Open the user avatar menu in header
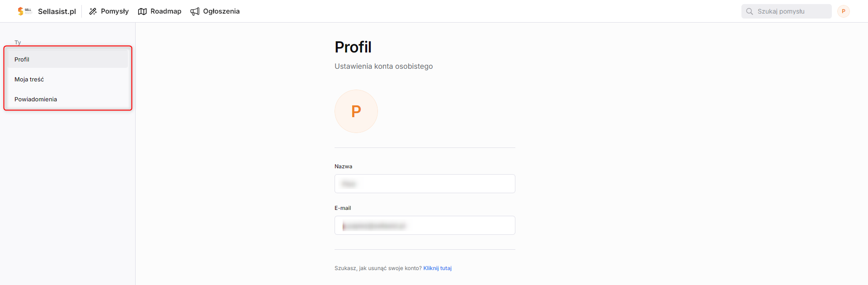 [844, 11]
